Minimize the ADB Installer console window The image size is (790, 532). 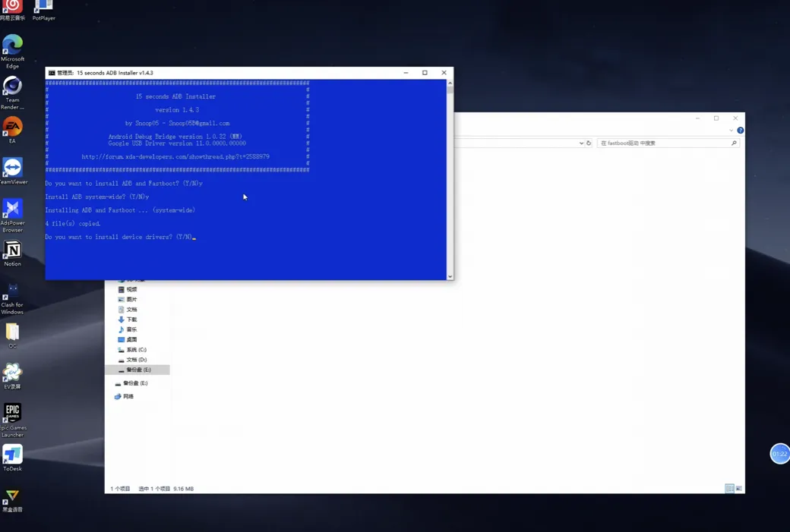click(406, 73)
